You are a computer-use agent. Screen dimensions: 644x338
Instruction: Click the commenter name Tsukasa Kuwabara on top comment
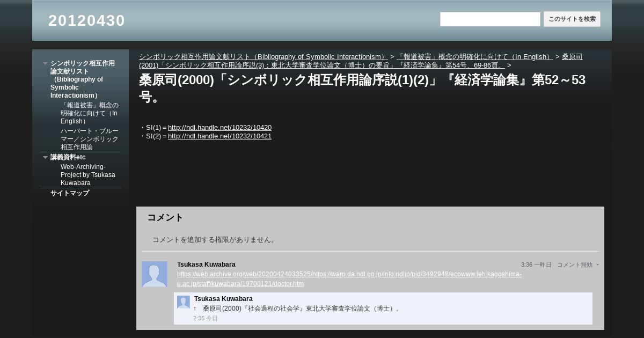pos(206,264)
